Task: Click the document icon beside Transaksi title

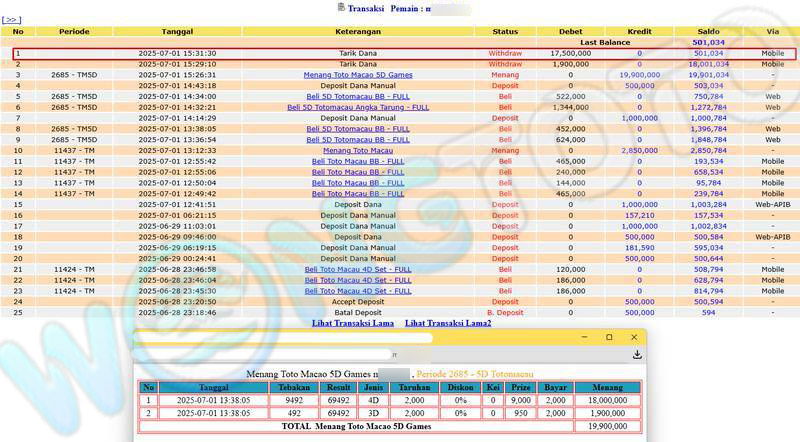Action: pyautogui.click(x=341, y=7)
